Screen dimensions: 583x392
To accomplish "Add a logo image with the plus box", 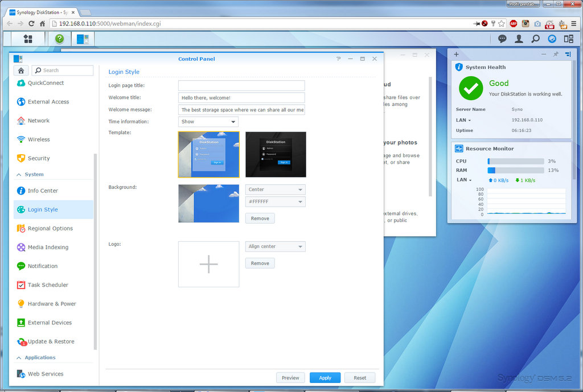I will click(x=208, y=264).
